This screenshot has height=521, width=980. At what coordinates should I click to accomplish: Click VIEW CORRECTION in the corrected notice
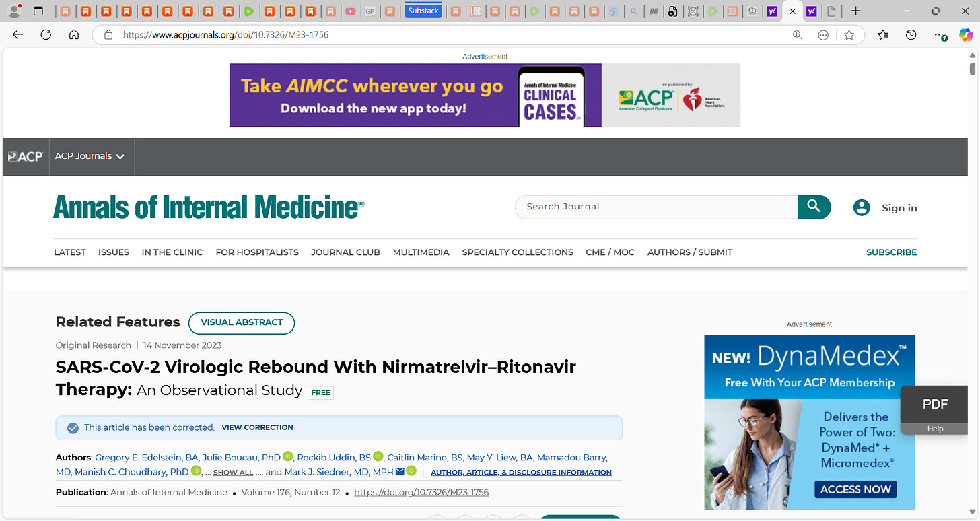[x=258, y=427]
